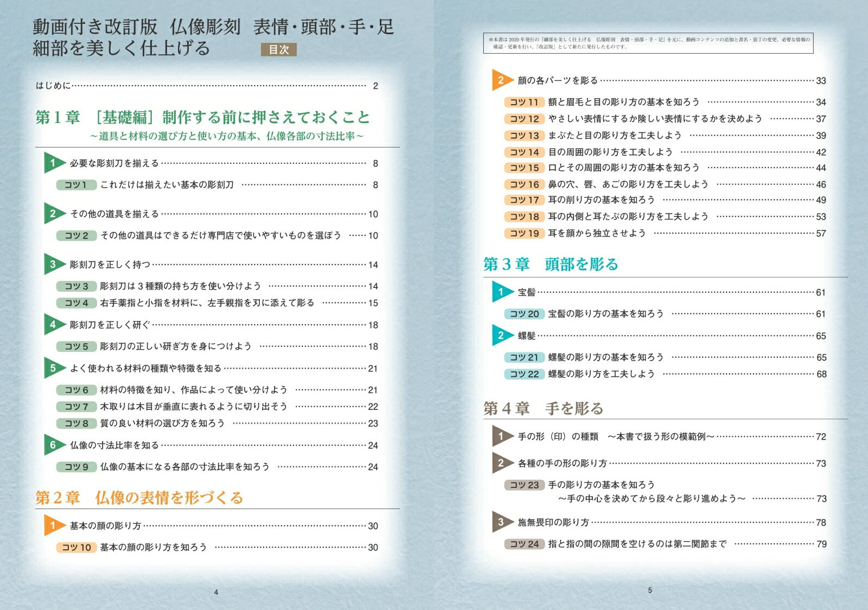The image size is (868, 610).
Task: Open コツ15 口とその周囲の彫り方の基本
Action: [x=665, y=168]
